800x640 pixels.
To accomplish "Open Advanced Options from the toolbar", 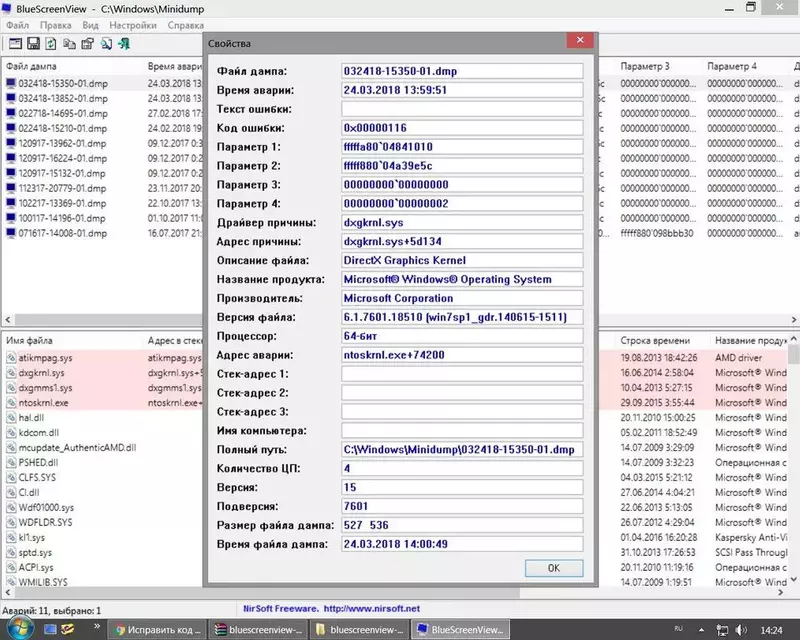I will (x=15, y=44).
